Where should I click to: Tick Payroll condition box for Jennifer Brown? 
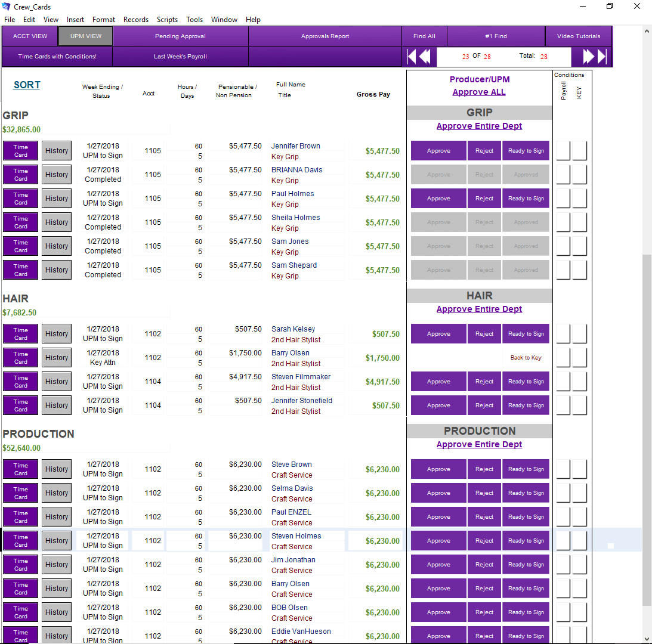tap(563, 151)
